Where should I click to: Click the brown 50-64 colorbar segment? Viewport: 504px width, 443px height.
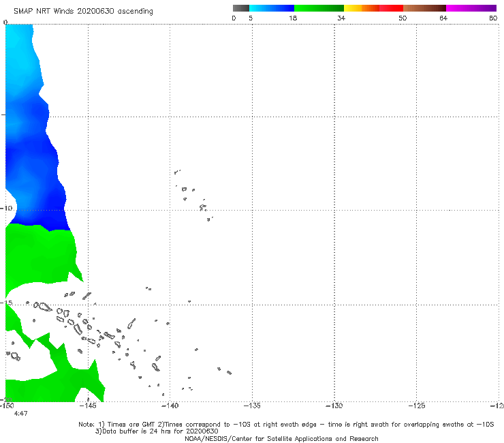[424, 8]
